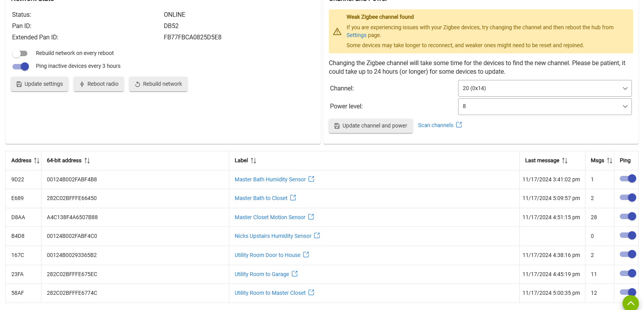Select 64-bit address A4C138F4A6507B88
Screen dimensions: 644x310
pyautogui.click(x=72, y=217)
